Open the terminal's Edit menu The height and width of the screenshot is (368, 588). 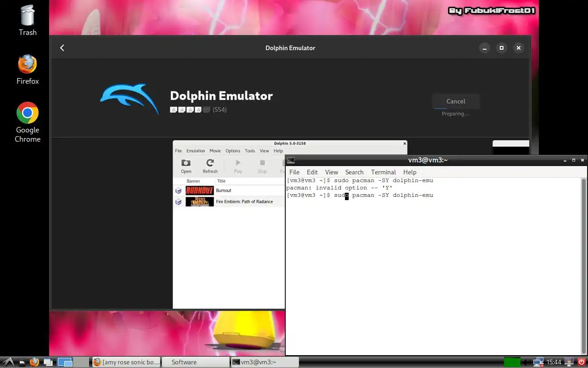point(312,172)
